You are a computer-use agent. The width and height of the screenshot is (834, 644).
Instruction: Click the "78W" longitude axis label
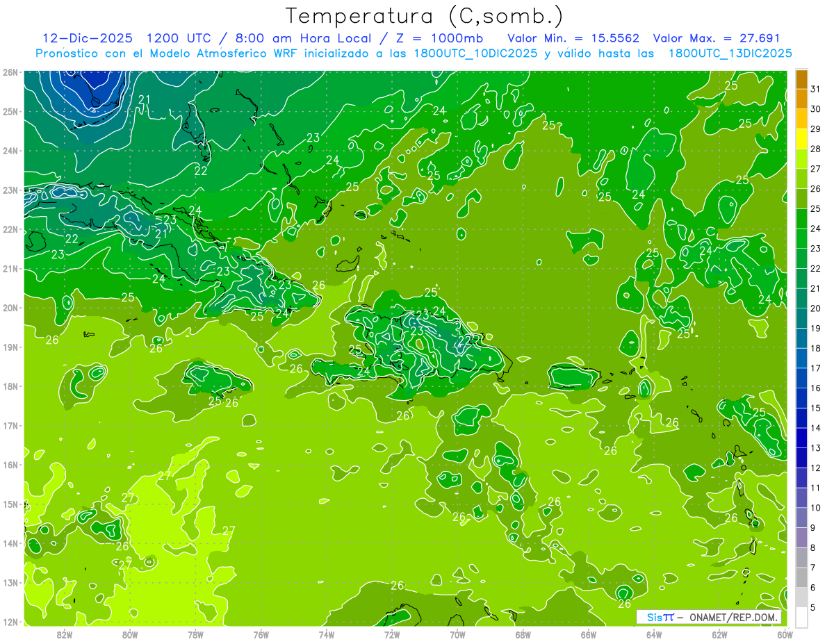[195, 634]
